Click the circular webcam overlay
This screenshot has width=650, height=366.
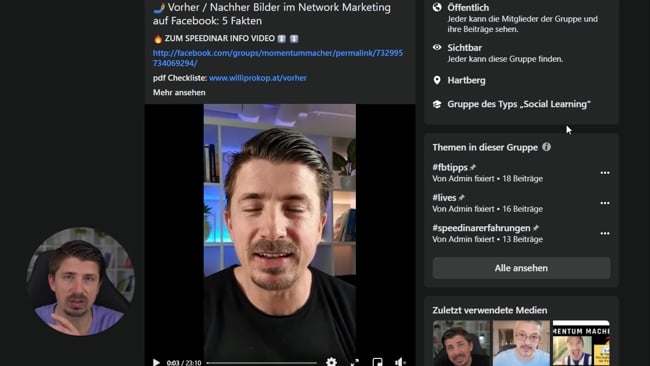(x=80, y=281)
